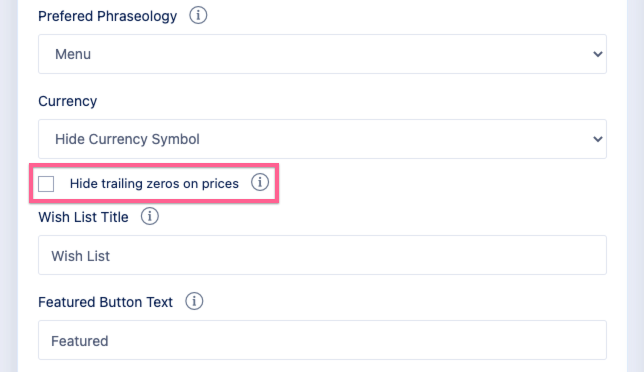The height and width of the screenshot is (372, 644).
Task: Focus the Featured button text input field
Action: coord(322,340)
